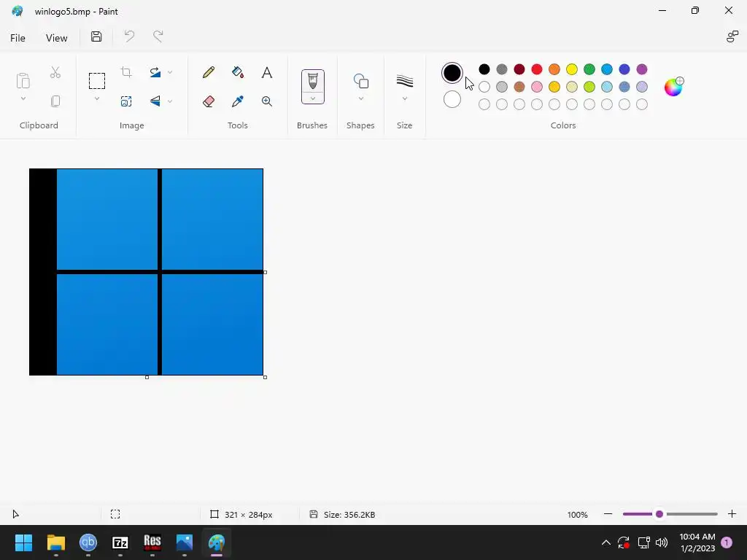Expand the Shapes dropdown chevron
747x560 pixels.
pyautogui.click(x=360, y=98)
